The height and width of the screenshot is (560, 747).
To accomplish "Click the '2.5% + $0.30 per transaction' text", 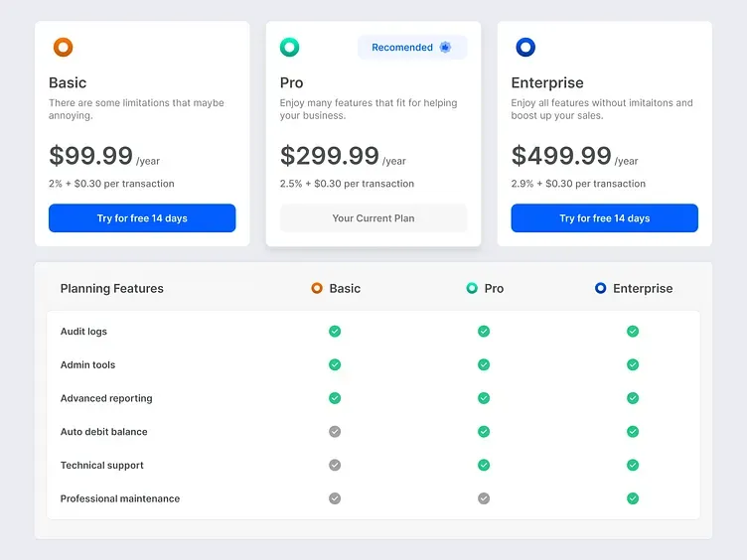I will coord(347,184).
